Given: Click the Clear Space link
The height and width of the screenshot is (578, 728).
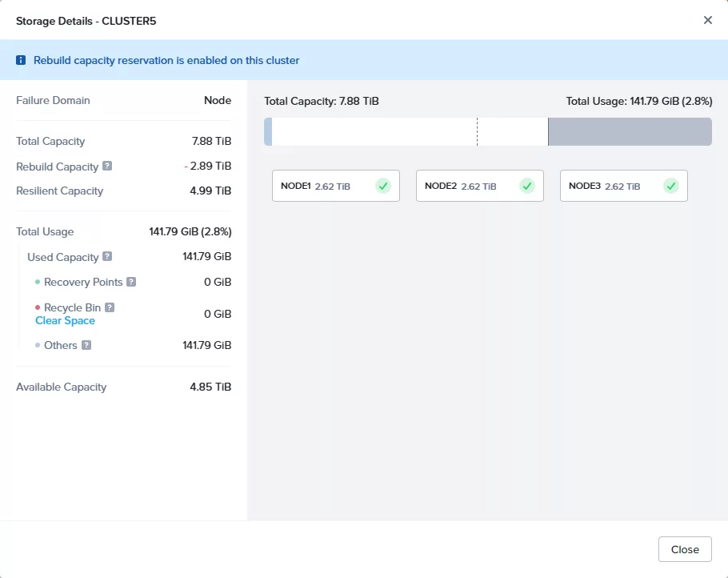Looking at the screenshot, I should coord(65,320).
